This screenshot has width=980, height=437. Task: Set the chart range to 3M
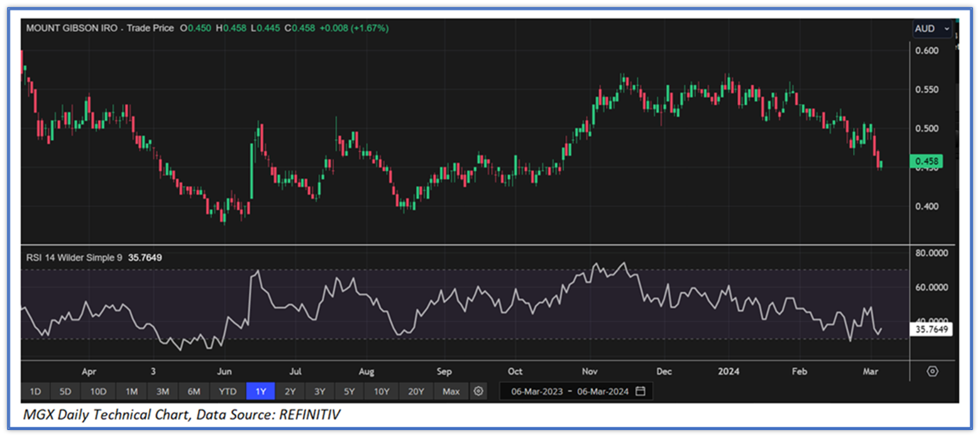point(163,392)
